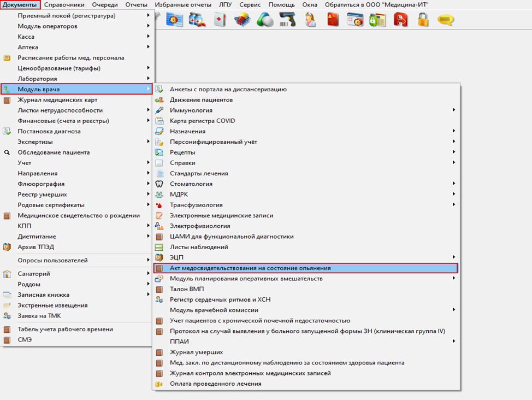Expand the МДРК submenu
532x400 pixels.
(306, 195)
